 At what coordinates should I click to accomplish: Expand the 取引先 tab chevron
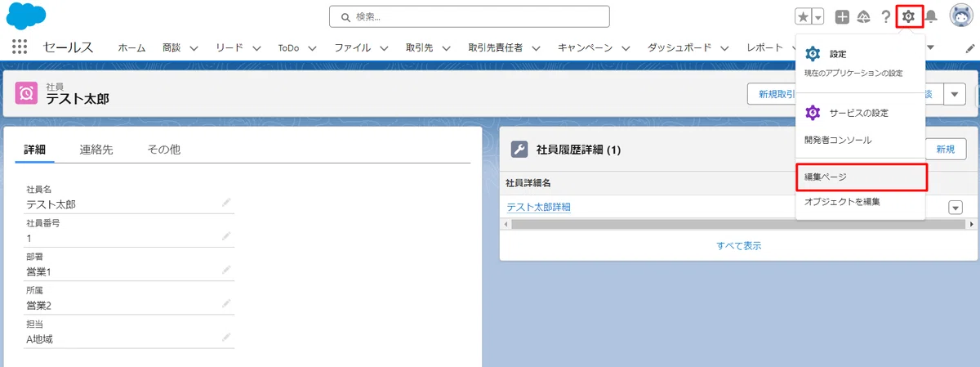coord(448,48)
